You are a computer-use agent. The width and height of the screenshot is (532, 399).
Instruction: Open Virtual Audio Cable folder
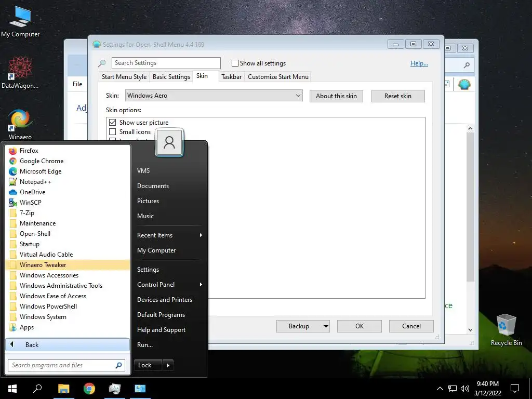(68, 255)
